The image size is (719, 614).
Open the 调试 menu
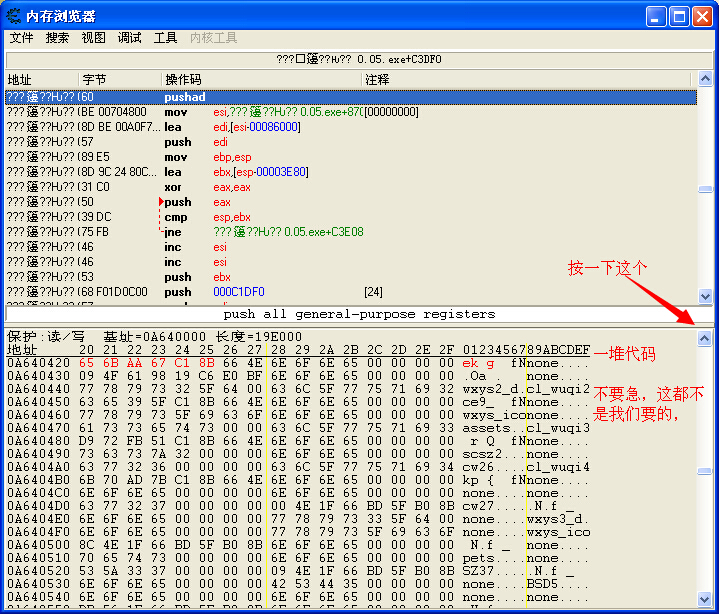tap(130, 38)
